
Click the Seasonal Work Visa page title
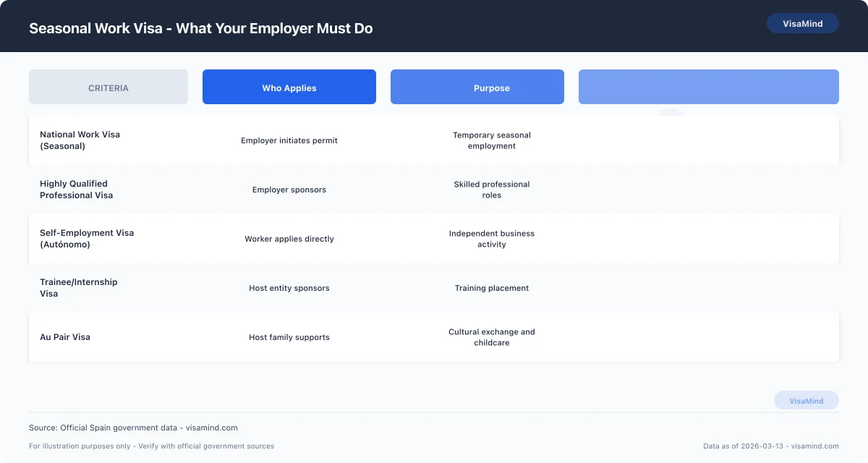[200, 28]
